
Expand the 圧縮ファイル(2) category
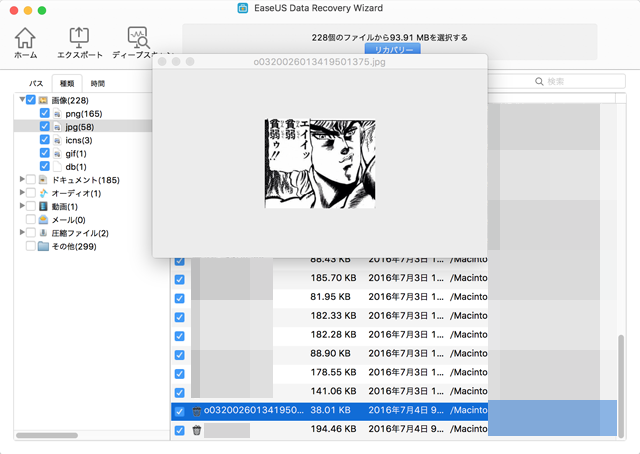(x=22, y=232)
